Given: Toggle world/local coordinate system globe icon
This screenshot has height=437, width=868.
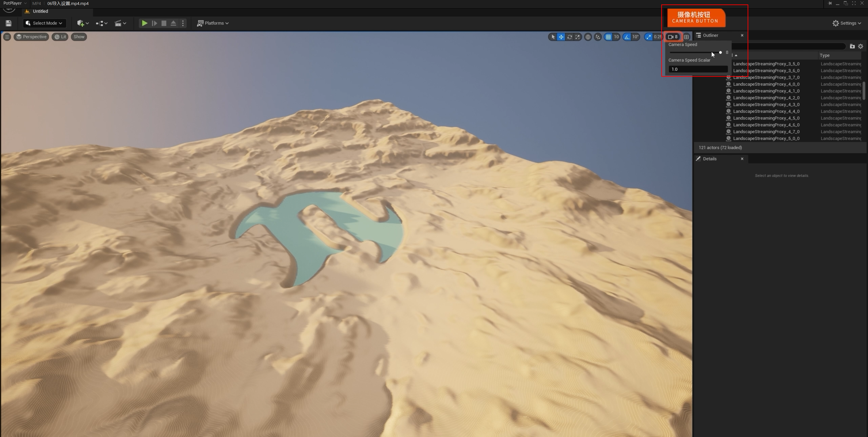Looking at the screenshot, I should tap(588, 37).
